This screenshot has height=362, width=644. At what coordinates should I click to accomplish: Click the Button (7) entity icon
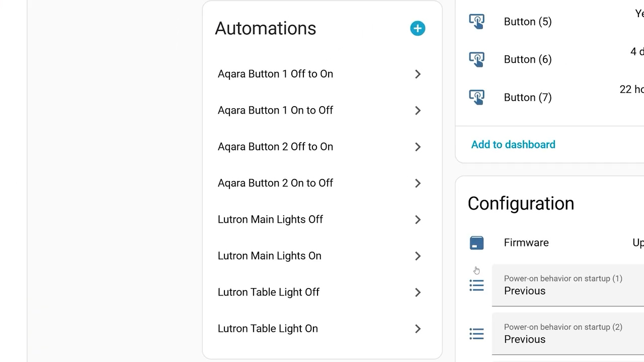[476, 97]
